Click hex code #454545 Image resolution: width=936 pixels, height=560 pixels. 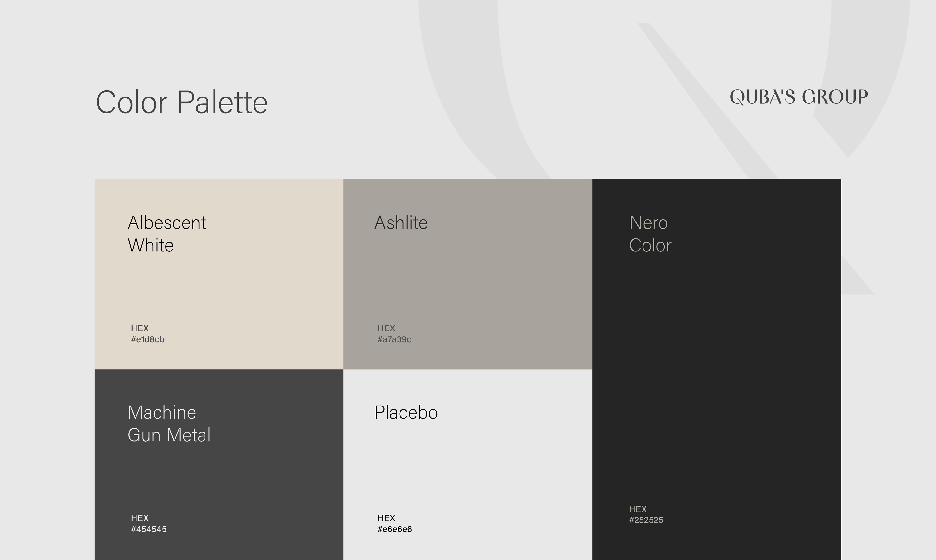click(x=149, y=529)
